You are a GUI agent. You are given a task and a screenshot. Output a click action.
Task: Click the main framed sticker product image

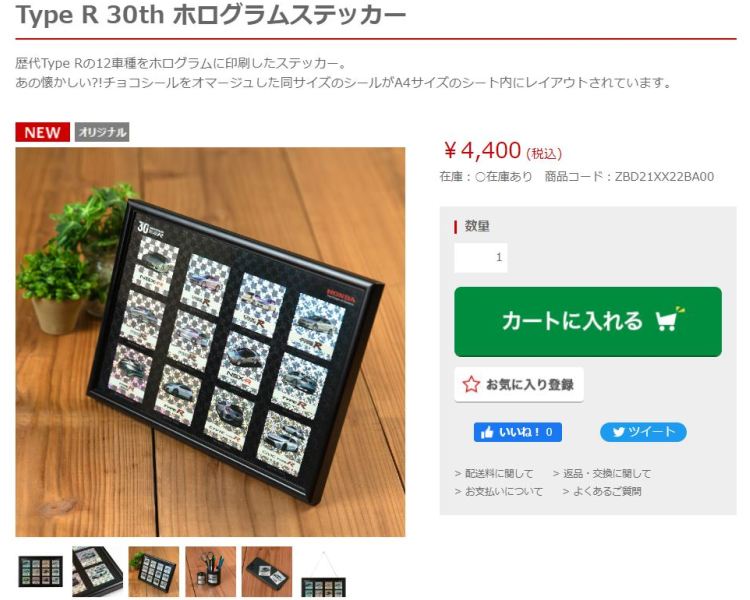tap(210, 342)
